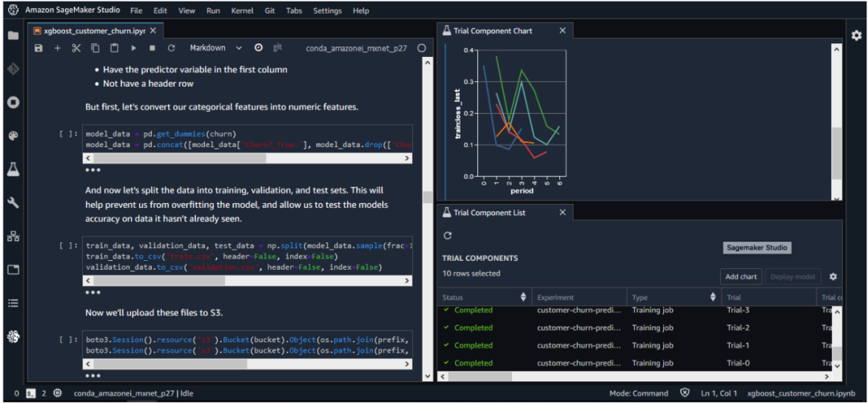Cut the selected cell with scissors

coord(76,48)
